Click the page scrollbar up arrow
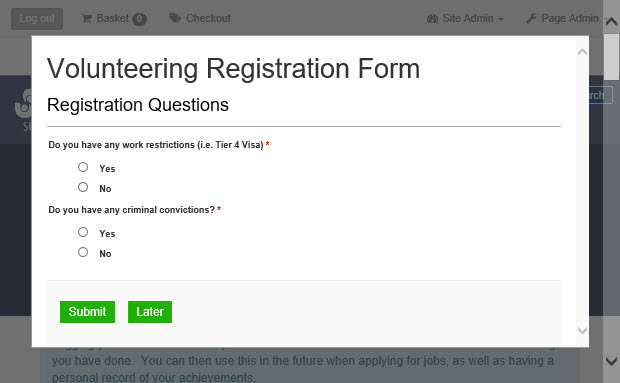620x383 pixels. pos(611,22)
